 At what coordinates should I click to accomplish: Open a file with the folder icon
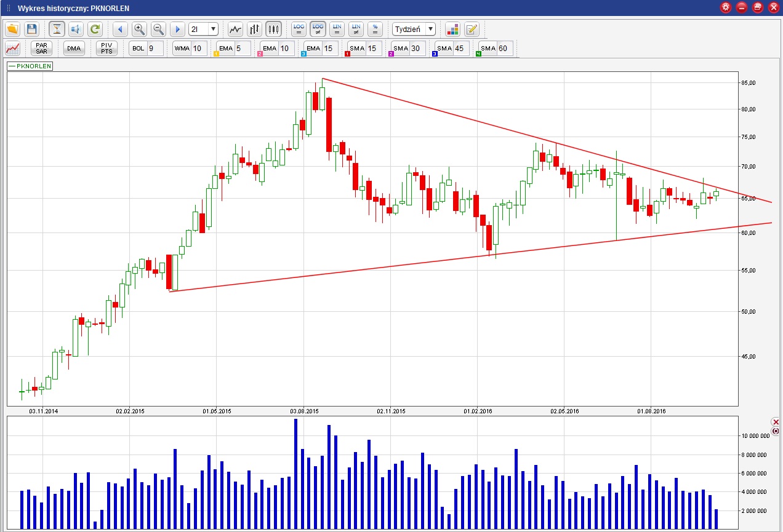(x=12, y=29)
